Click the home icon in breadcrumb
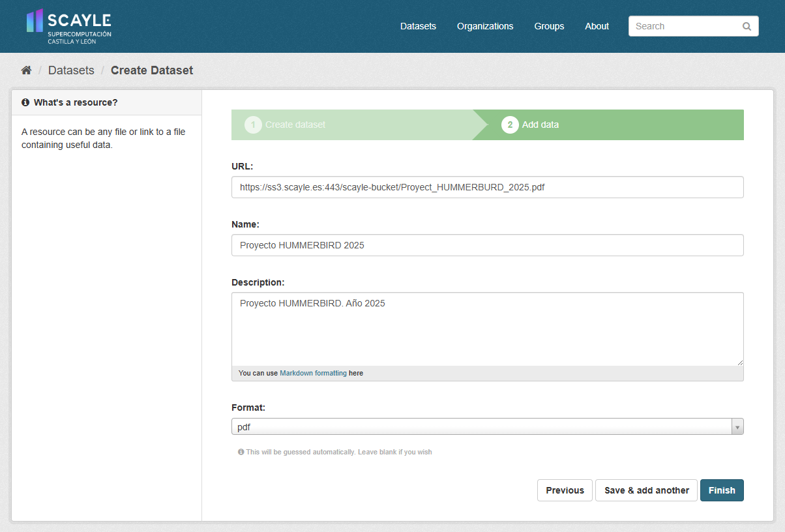This screenshot has width=785, height=532. coord(26,70)
